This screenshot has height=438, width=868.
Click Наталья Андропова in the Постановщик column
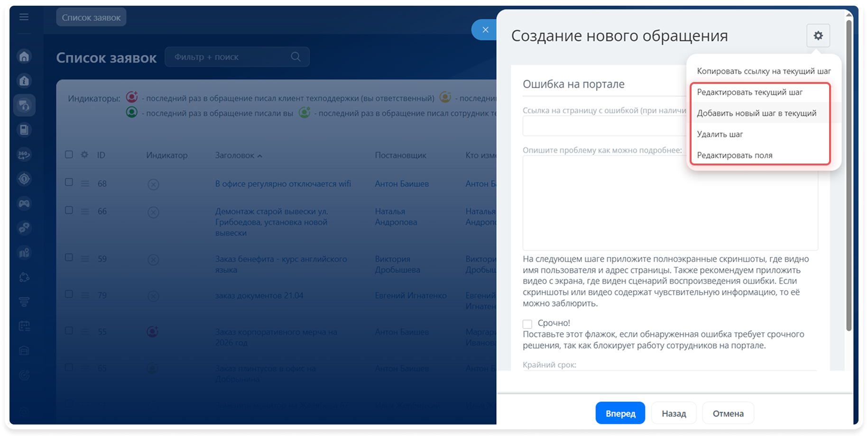396,217
